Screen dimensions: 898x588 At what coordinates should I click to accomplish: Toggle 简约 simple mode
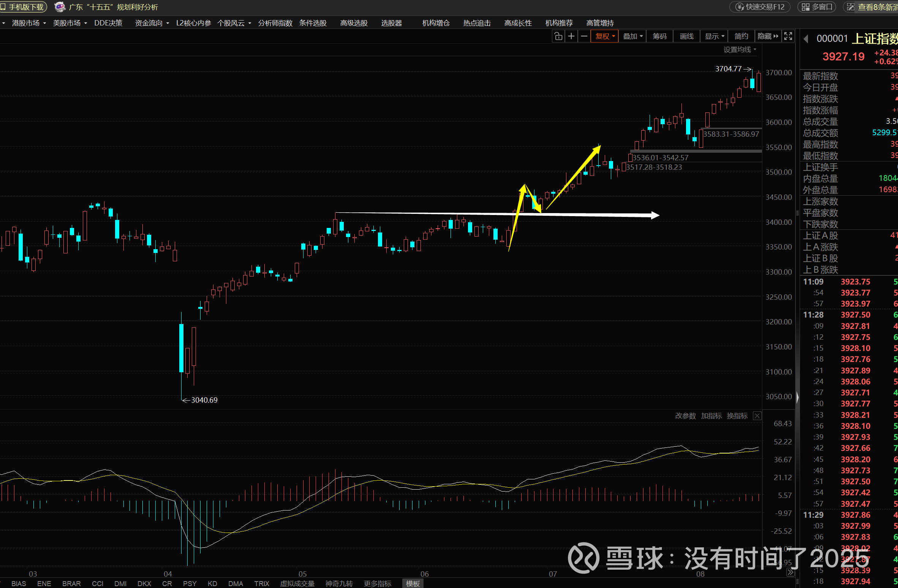[741, 36]
